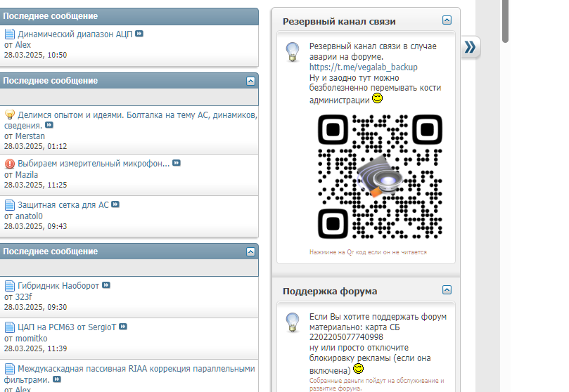Go to last post after фильтрами.

tap(57, 379)
